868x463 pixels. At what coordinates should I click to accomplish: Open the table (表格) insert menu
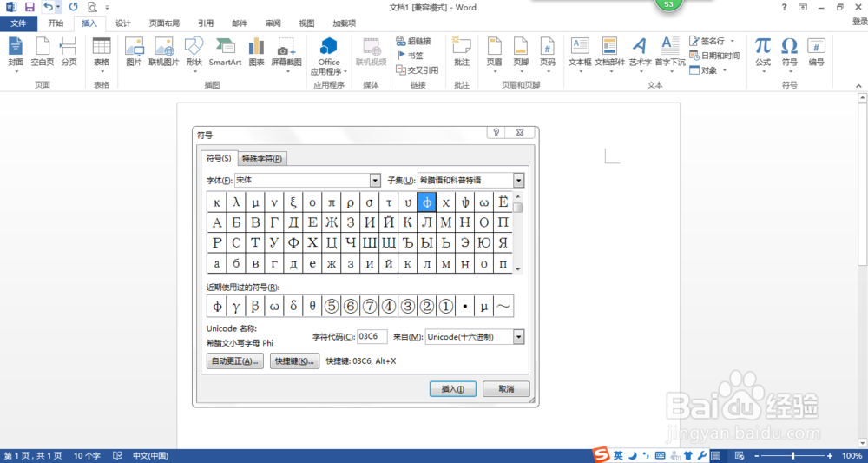click(102, 54)
